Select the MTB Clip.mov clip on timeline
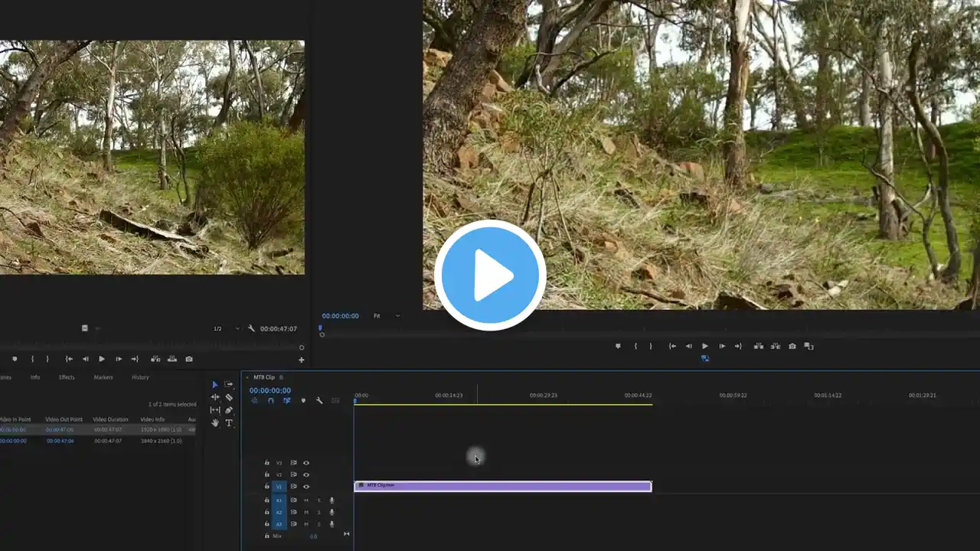Screen dimensions: 980x551 pyautogui.click(x=503, y=486)
